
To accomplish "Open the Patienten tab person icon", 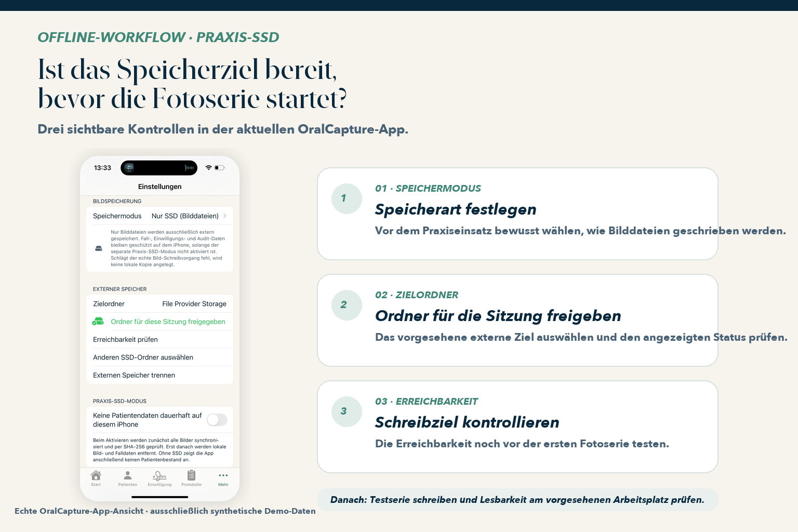I will [127, 475].
